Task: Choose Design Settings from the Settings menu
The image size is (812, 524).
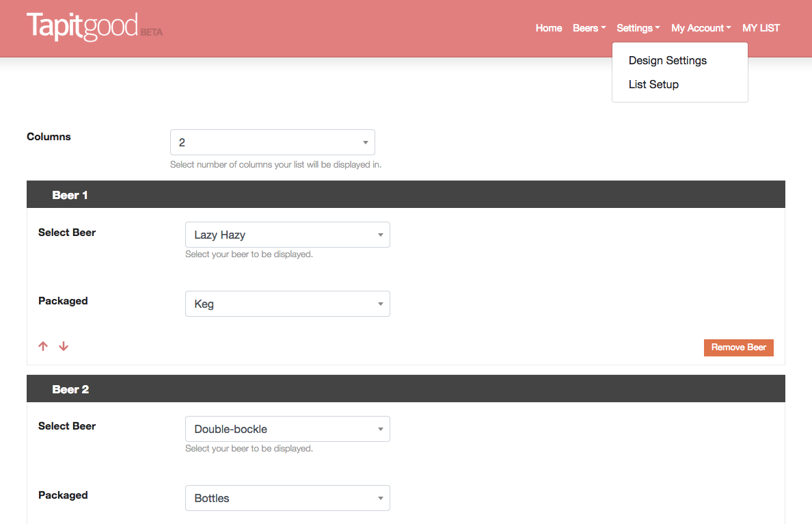Action: tap(667, 60)
